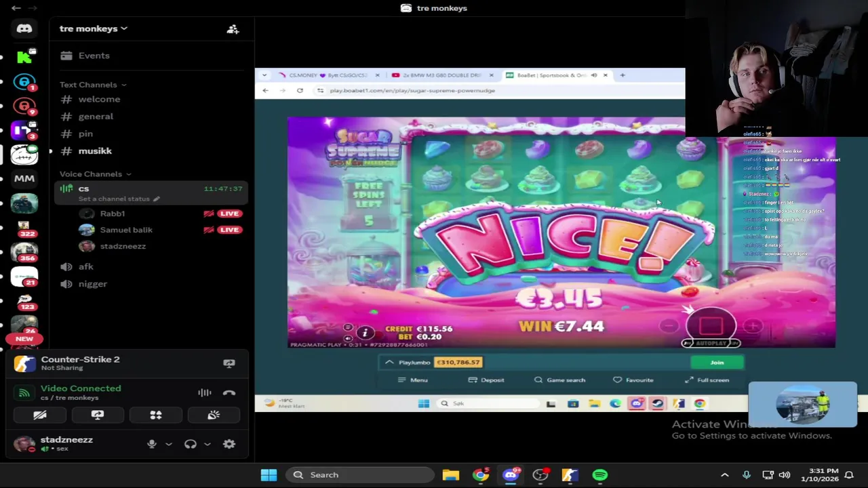Click the green Join button
The height and width of the screenshot is (488, 868).
pos(717,363)
